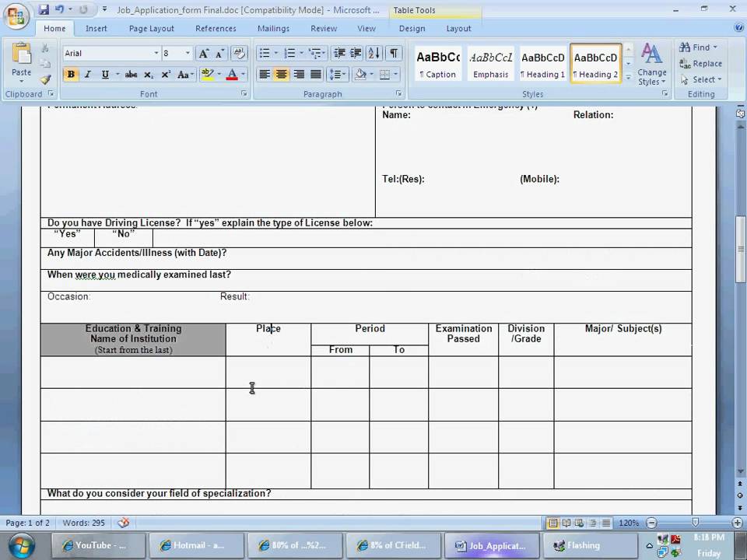Save the document from Quick Access toolbar
747x560 pixels.
tap(44, 9)
